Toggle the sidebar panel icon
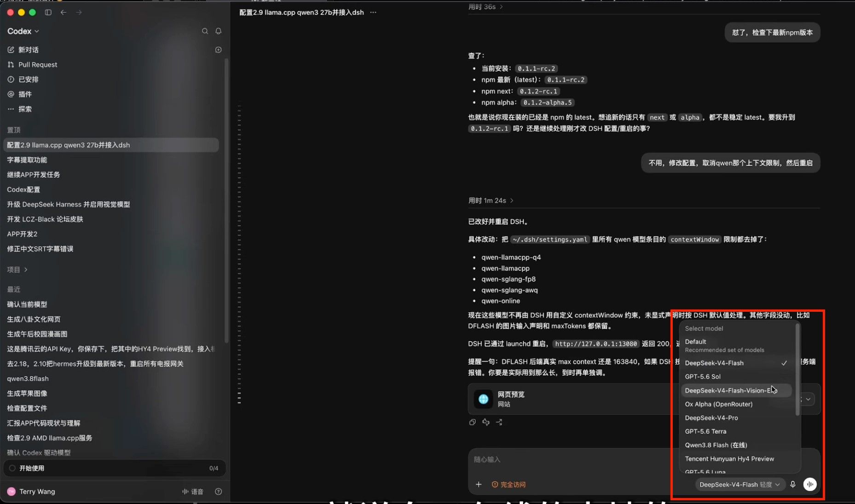Image resolution: width=855 pixels, height=504 pixels. [48, 12]
